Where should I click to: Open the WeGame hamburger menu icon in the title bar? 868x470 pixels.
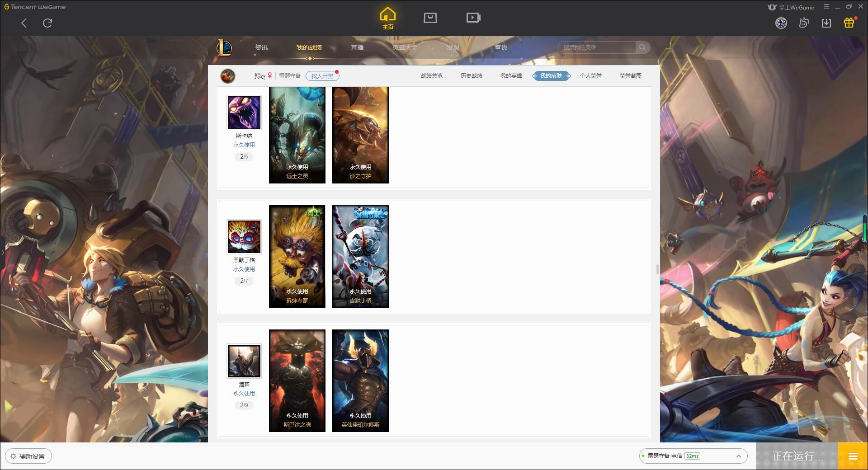pyautogui.click(x=826, y=7)
